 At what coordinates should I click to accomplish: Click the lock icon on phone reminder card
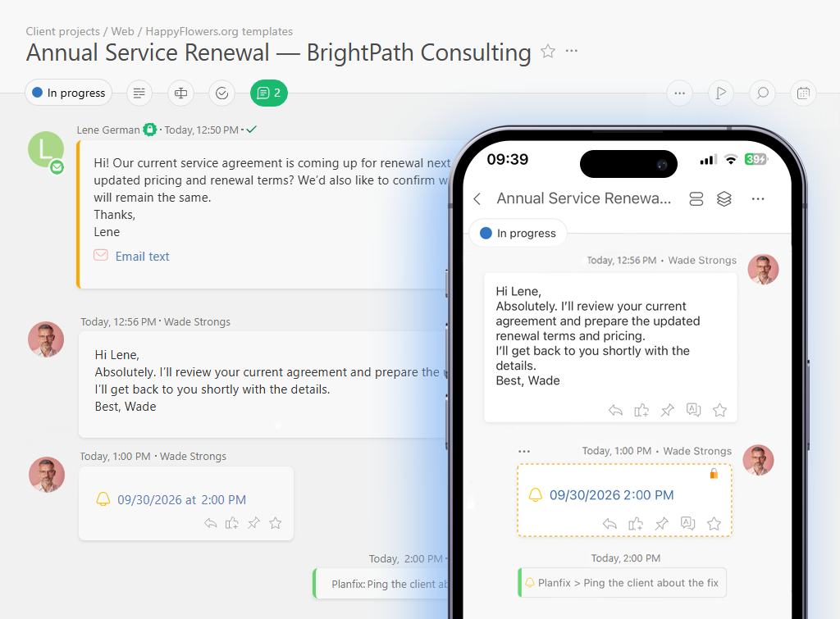pyautogui.click(x=714, y=473)
